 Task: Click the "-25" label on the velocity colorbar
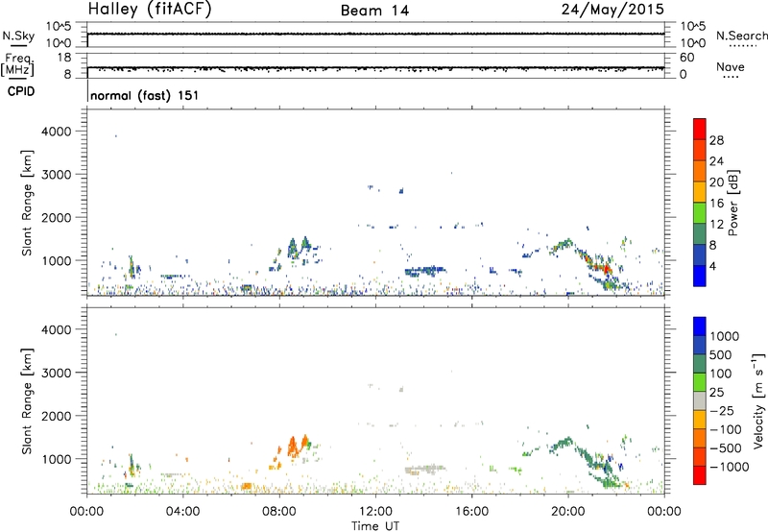(x=722, y=411)
